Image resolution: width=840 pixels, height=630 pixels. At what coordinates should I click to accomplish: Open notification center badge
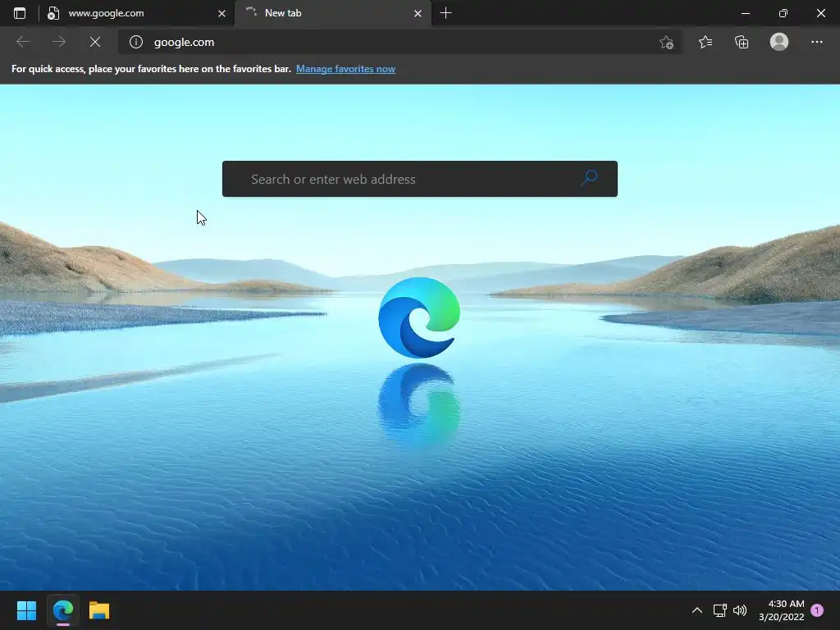pos(817,610)
